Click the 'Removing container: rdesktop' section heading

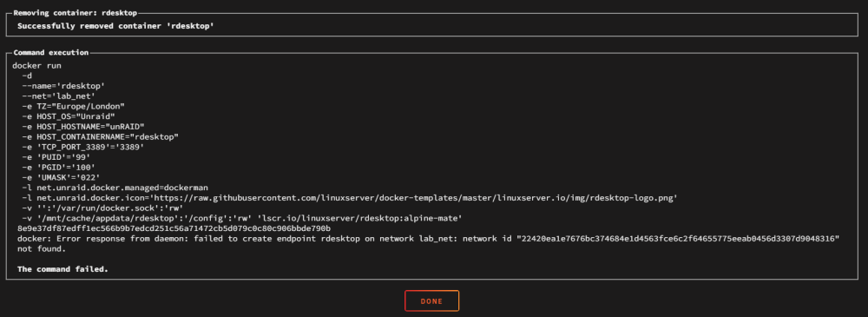pos(75,13)
